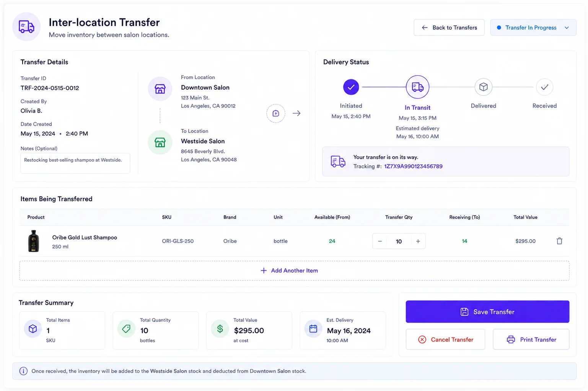Screen dimensions: 588x391
Task: Click the bottle unit cell
Action: tap(280, 241)
